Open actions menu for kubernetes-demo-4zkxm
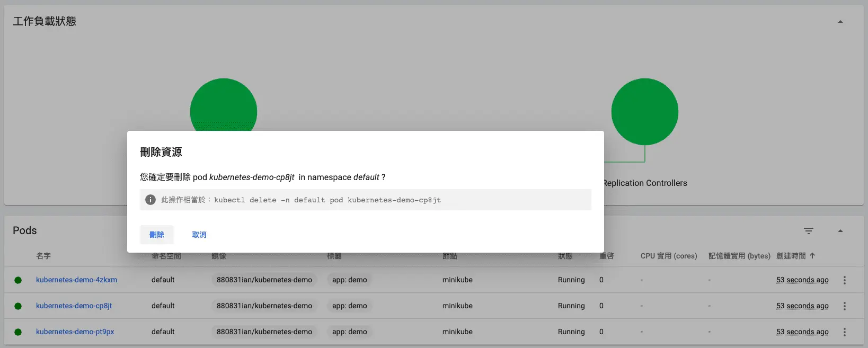Viewport: 868px width, 348px height. [844, 280]
